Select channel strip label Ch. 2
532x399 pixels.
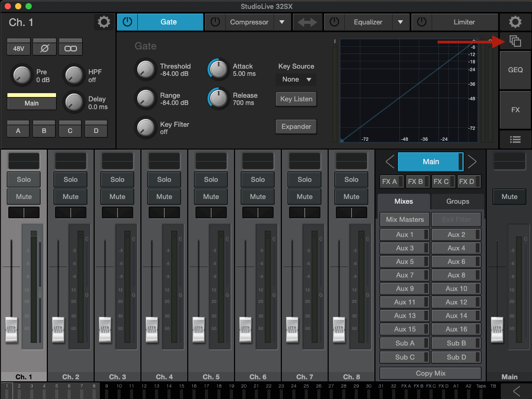click(x=71, y=377)
